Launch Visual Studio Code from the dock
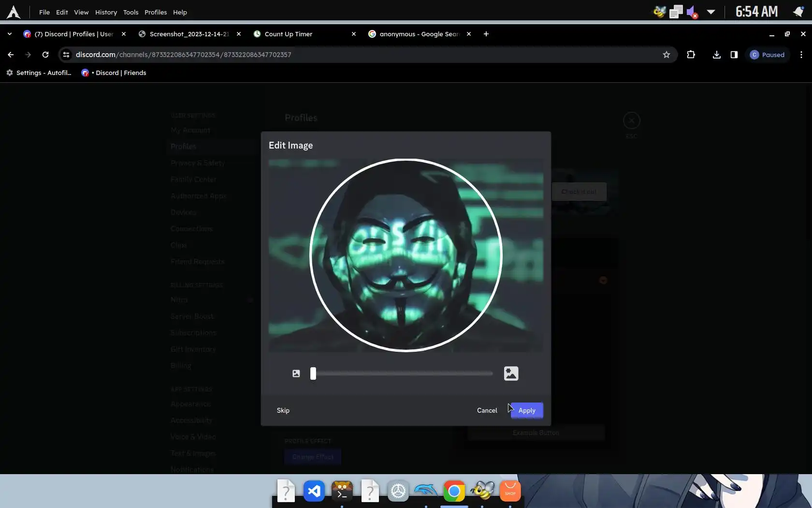 314,491
